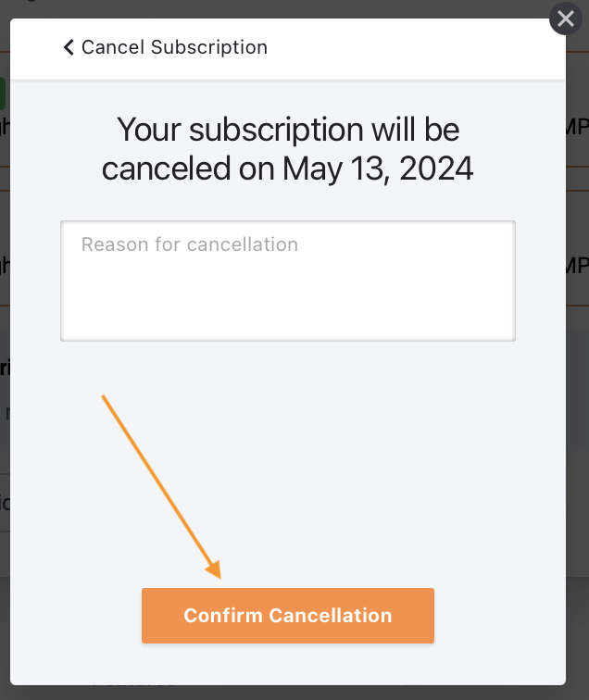Close the cancellation dialog with the X
Screen dimensions: 589x700
point(565,19)
